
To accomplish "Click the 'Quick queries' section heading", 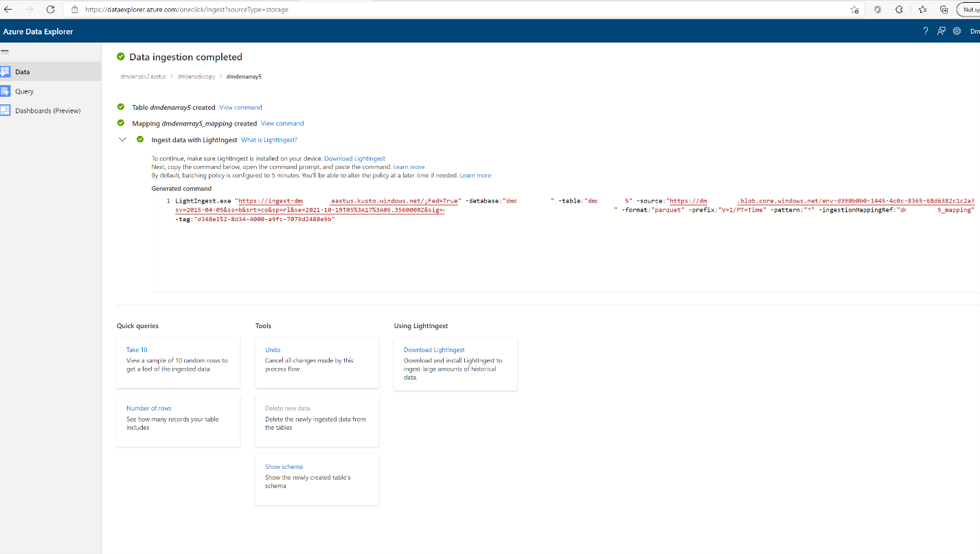I will point(137,326).
